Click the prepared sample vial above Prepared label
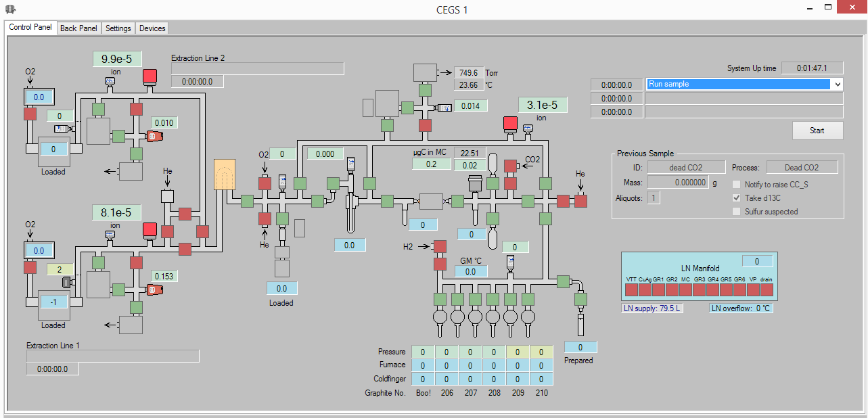 (x=580, y=325)
